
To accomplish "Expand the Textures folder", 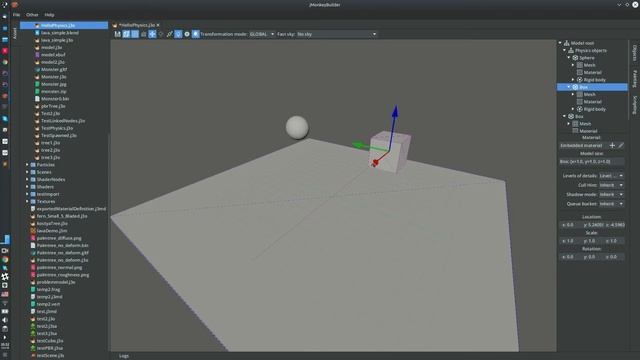I will coord(27,202).
